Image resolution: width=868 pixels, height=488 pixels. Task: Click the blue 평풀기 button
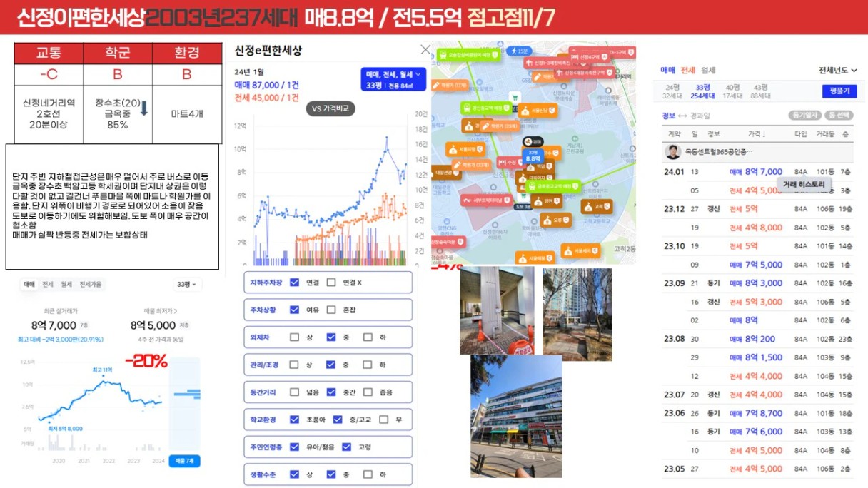839,91
